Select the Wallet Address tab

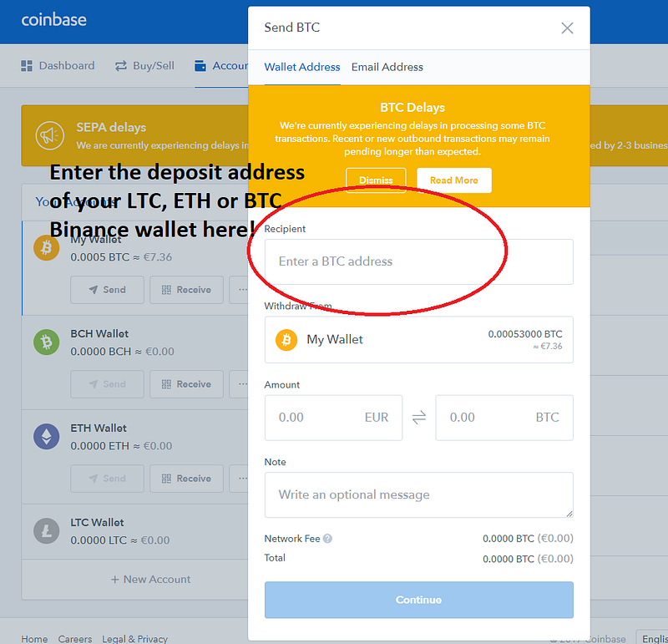click(302, 67)
